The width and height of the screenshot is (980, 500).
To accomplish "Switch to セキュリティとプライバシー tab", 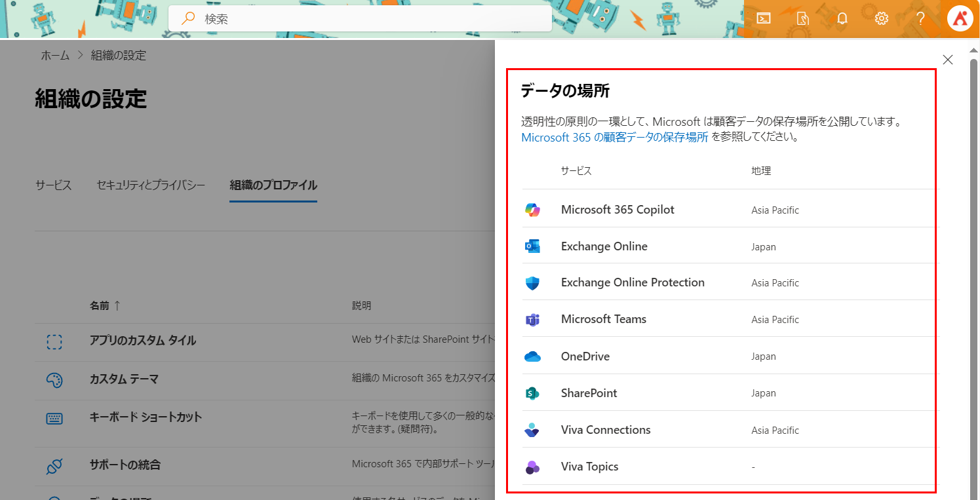I will (x=151, y=185).
